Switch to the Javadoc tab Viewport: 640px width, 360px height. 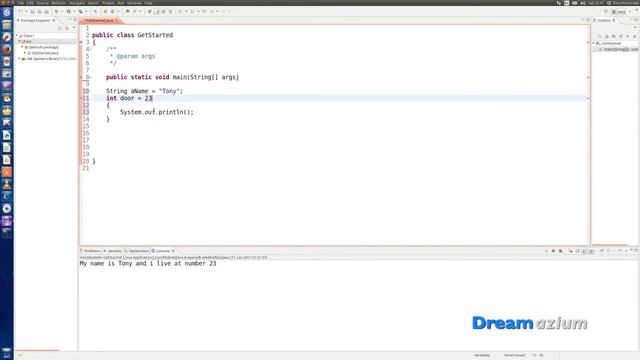pos(113,251)
